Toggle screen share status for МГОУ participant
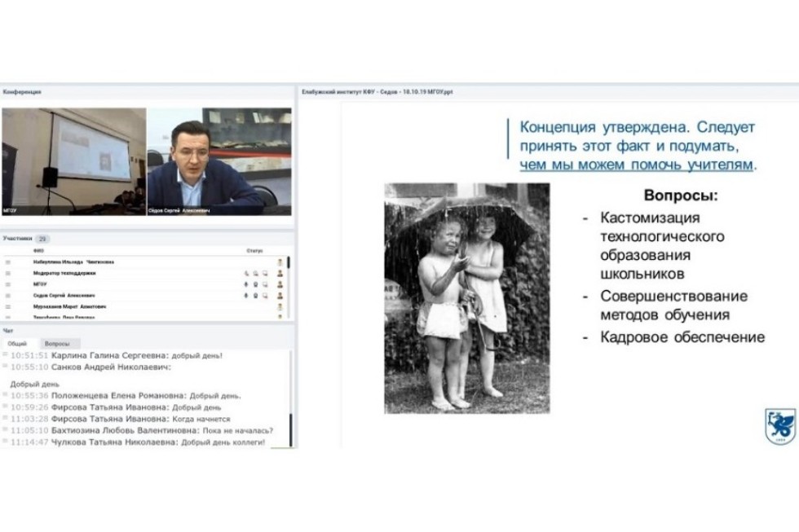Image resolution: width=799 pixels, height=532 pixels. [x=263, y=284]
